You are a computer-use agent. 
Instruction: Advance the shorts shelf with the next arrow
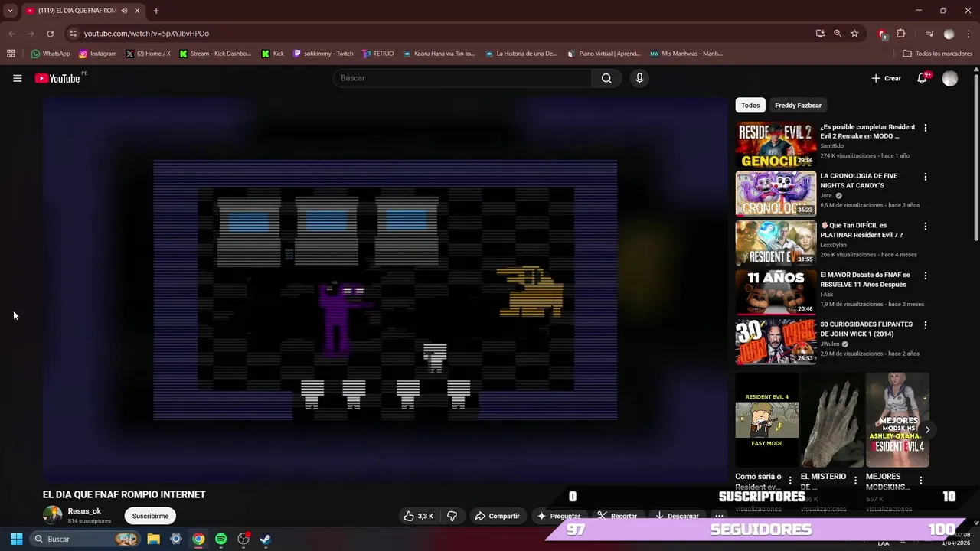click(927, 429)
